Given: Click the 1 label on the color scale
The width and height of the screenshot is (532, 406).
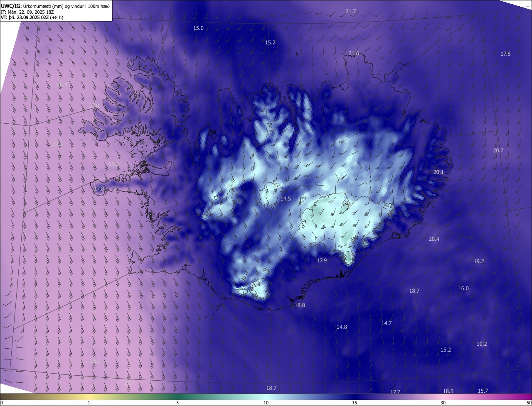Looking at the screenshot, I should click(89, 403).
